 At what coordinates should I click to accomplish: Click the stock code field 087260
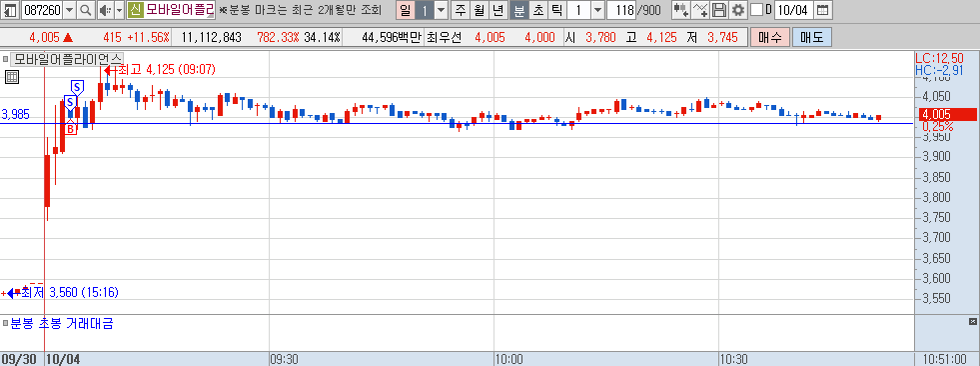pos(41,9)
